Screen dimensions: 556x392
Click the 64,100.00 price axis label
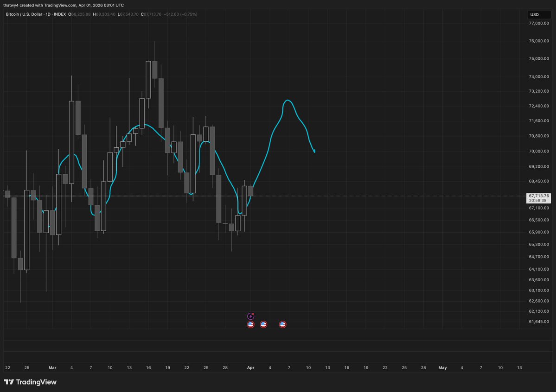(x=539, y=269)
